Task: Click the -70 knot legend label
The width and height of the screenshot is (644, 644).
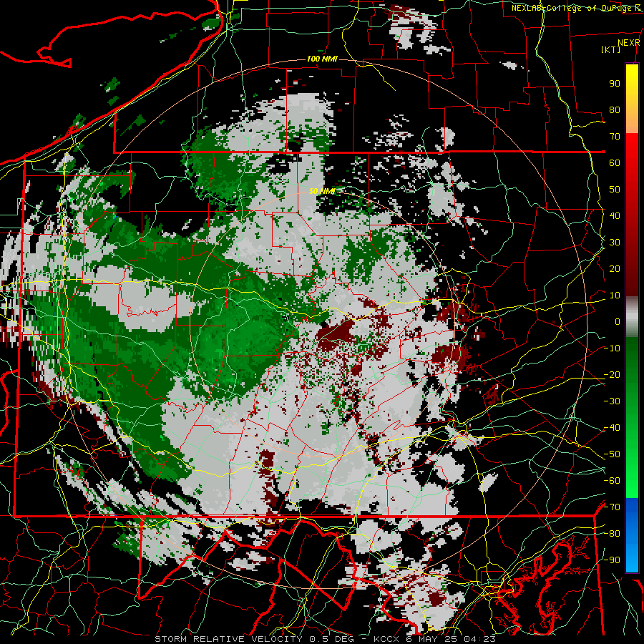Action: 612,507
